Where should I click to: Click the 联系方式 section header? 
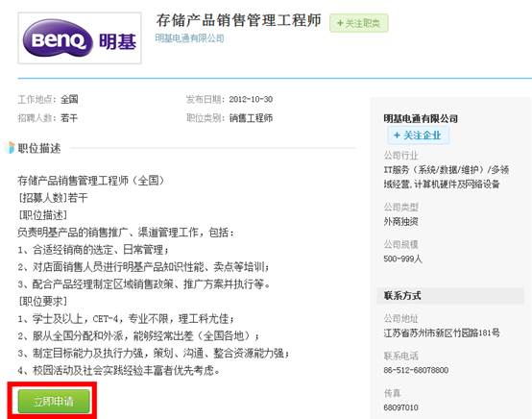point(402,295)
